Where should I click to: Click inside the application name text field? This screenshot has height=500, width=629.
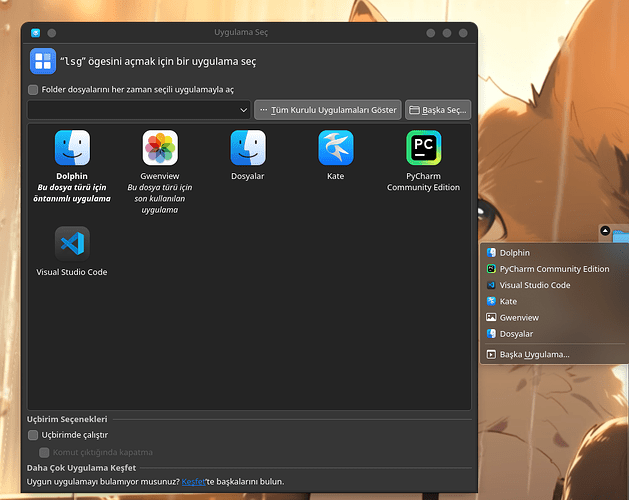point(130,109)
